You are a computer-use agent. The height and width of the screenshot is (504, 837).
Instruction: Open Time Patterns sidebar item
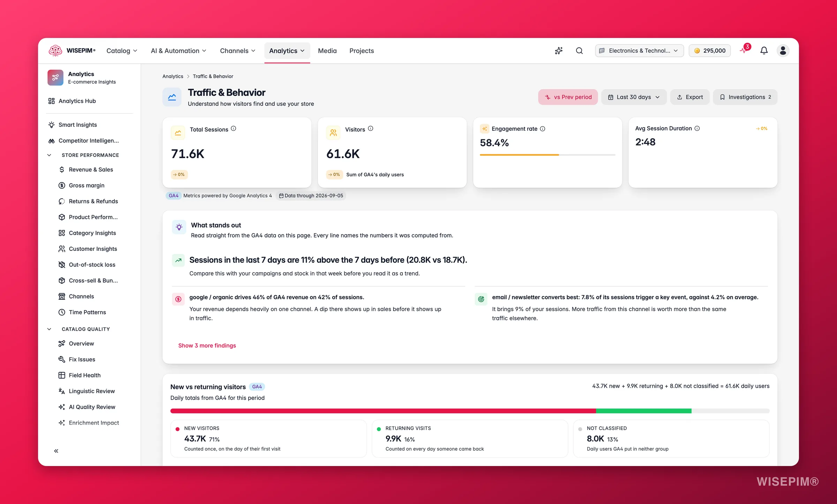pyautogui.click(x=94, y=312)
